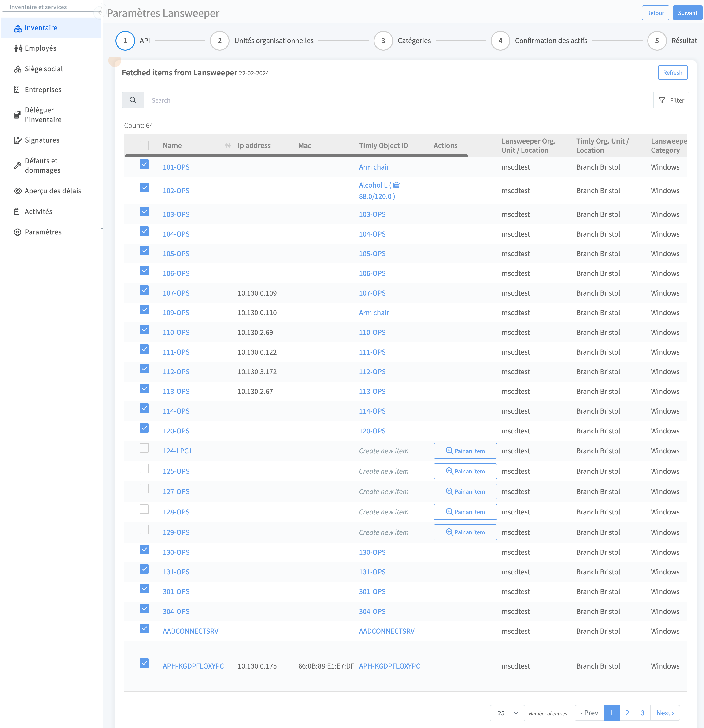Viewport: 704px width, 728px height.
Task: Click the Déléguer l'inventaire barcode icon
Action: [x=17, y=115]
